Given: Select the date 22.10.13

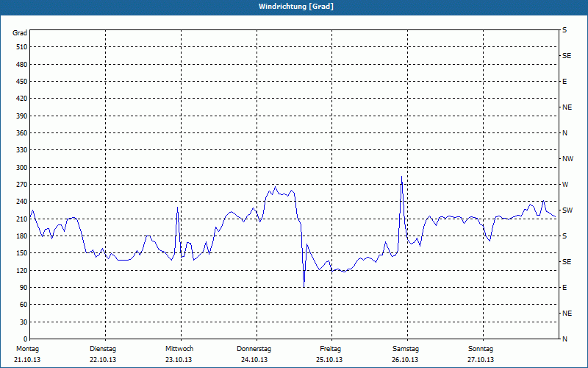Looking at the screenshot, I should click(x=103, y=360).
